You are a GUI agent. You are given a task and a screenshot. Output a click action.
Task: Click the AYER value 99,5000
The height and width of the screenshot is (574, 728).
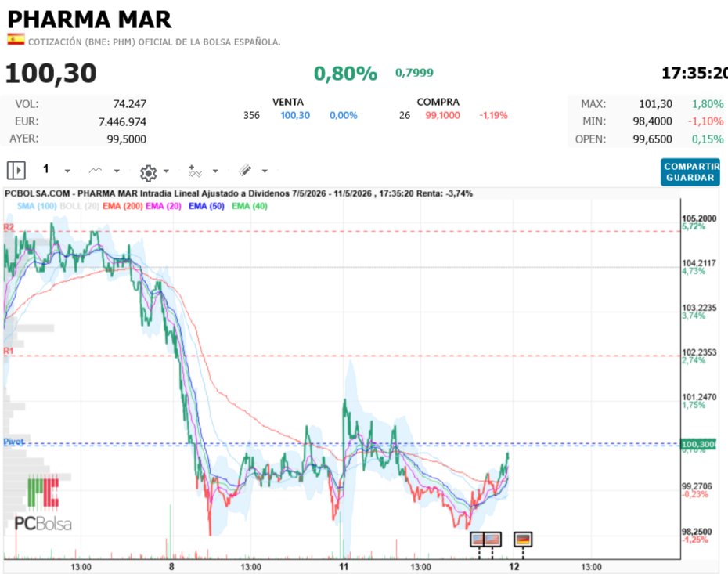[126, 139]
